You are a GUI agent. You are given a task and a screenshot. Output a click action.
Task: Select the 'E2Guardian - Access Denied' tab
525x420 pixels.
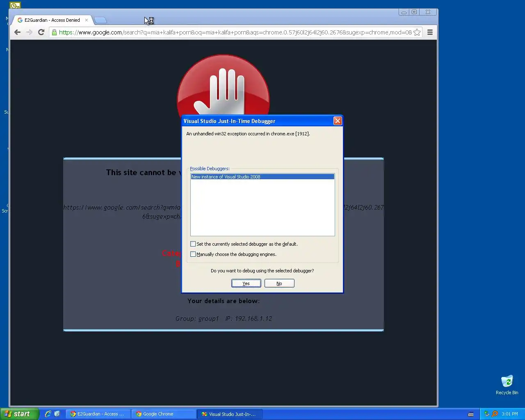(x=52, y=20)
